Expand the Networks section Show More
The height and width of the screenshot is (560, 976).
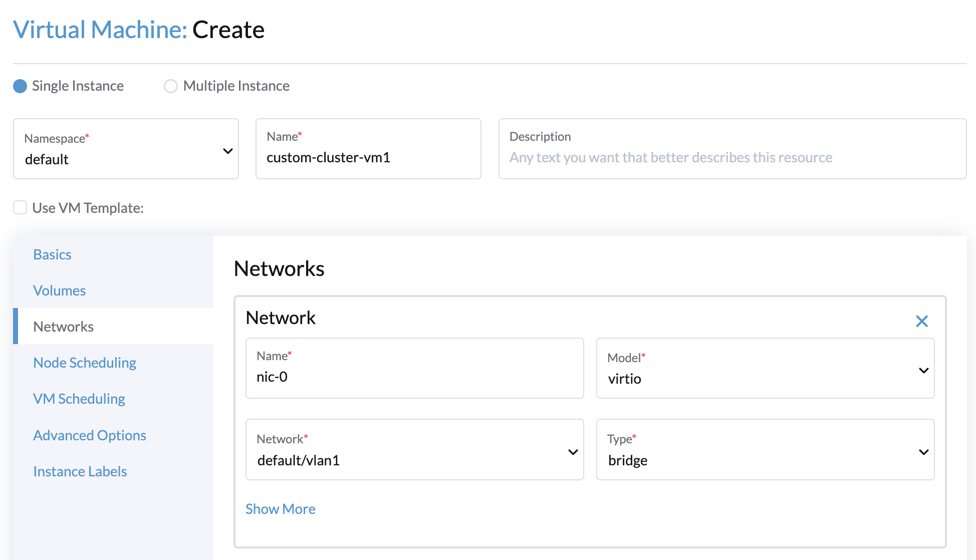click(x=280, y=508)
